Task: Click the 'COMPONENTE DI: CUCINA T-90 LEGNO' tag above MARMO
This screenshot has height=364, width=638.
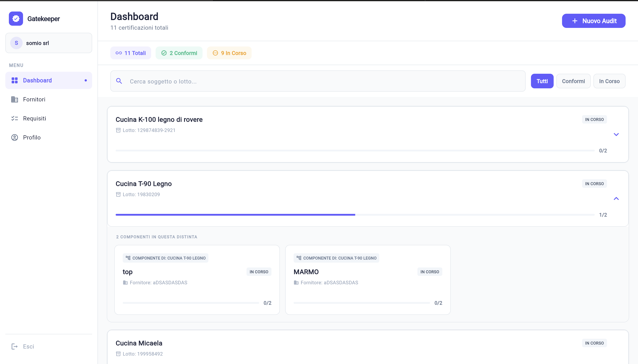Action: click(x=336, y=258)
